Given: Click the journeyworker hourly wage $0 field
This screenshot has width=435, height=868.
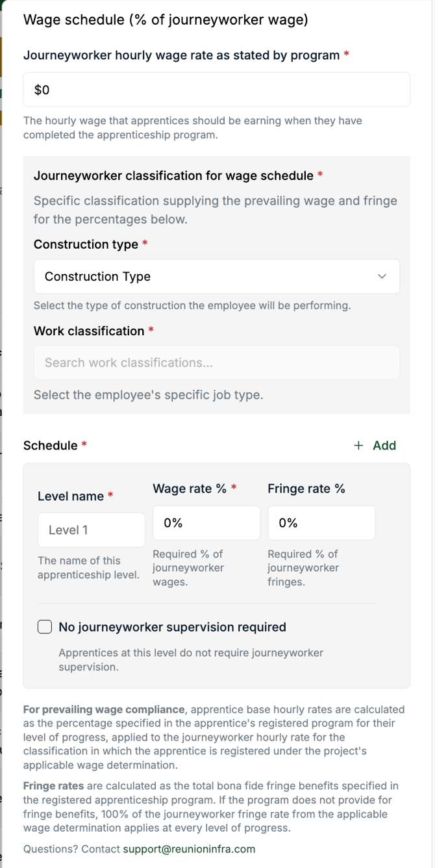Looking at the screenshot, I should click(x=217, y=90).
